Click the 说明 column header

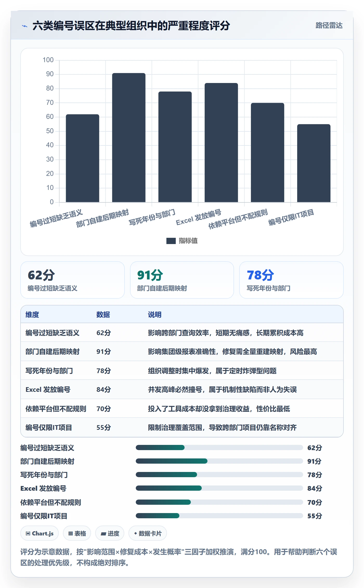(x=155, y=315)
